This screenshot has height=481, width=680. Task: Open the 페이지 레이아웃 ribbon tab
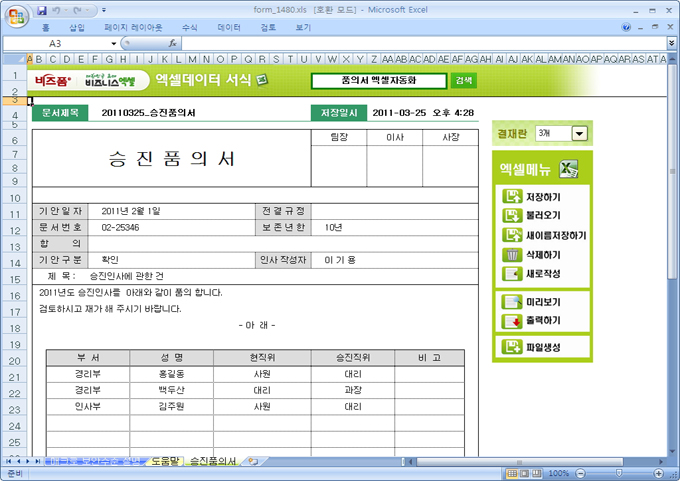133,28
